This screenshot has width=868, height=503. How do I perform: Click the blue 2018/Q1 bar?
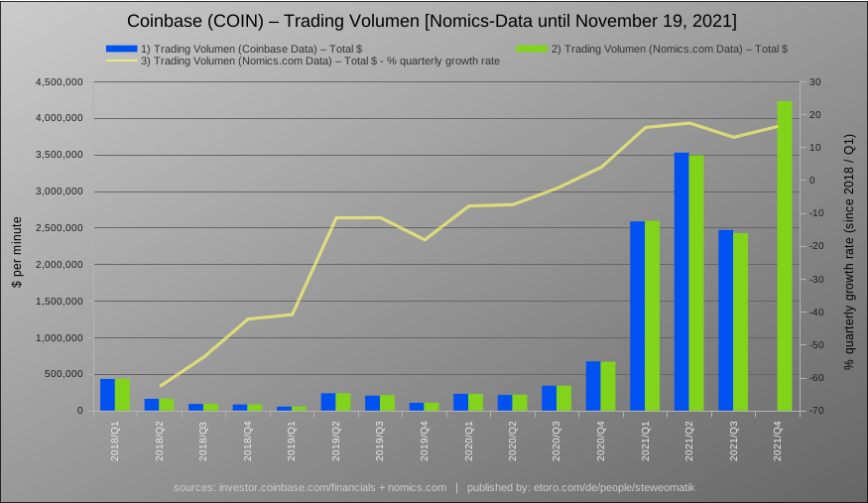(x=107, y=395)
